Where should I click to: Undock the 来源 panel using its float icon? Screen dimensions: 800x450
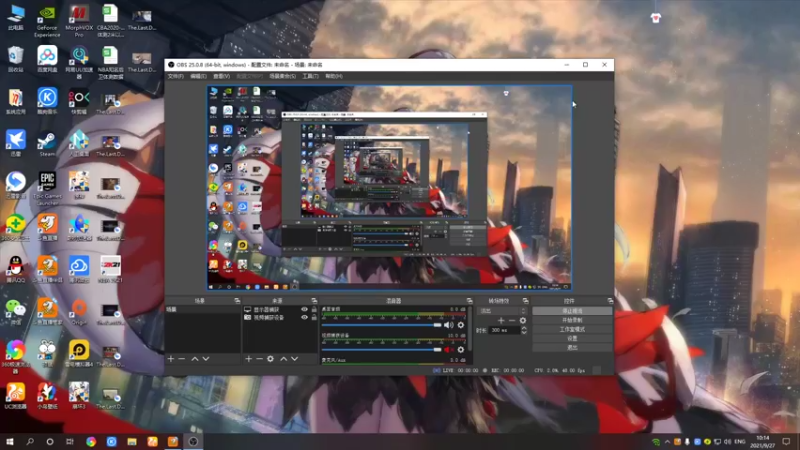[314, 301]
